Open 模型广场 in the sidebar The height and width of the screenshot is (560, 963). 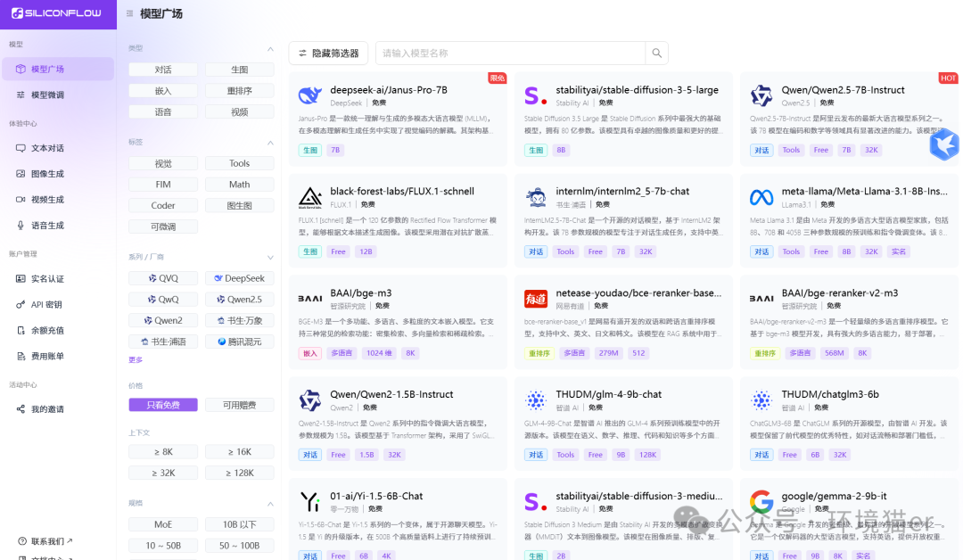(58, 69)
